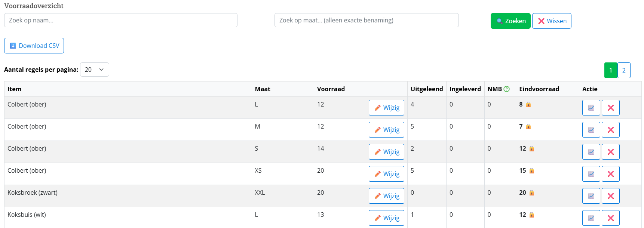Delete the Koksbuis (wit) L row

pyautogui.click(x=610, y=218)
